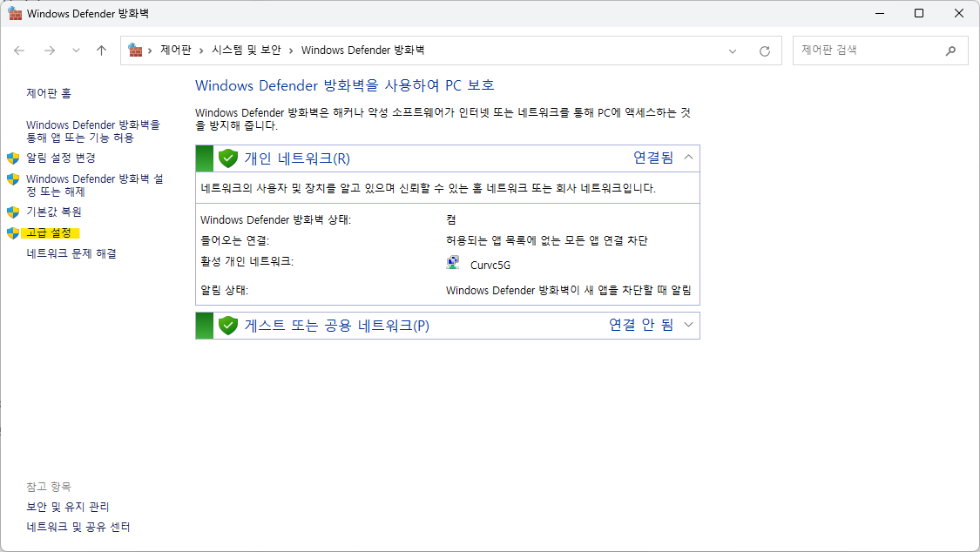Open 알림 설정 변경 link
The width and height of the screenshot is (980, 552).
(61, 158)
